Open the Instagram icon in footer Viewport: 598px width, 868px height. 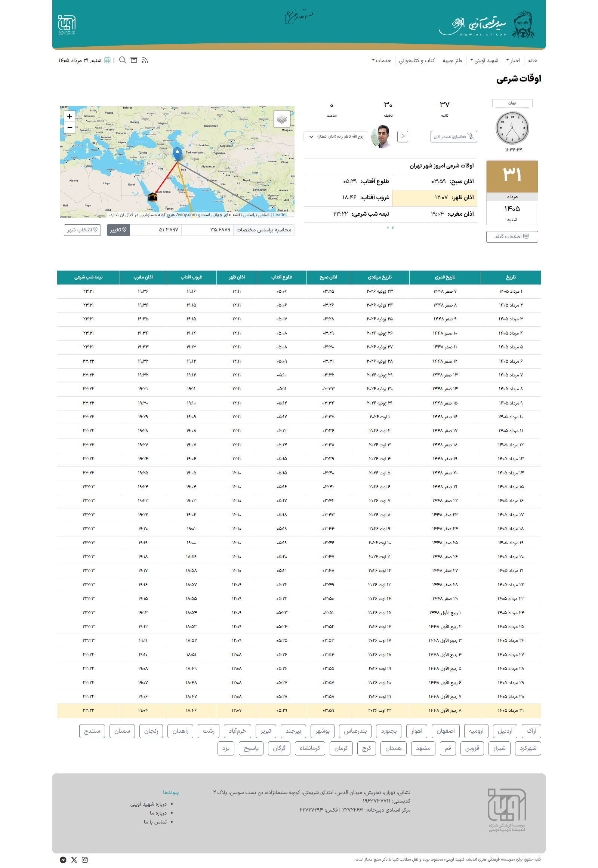point(85,860)
